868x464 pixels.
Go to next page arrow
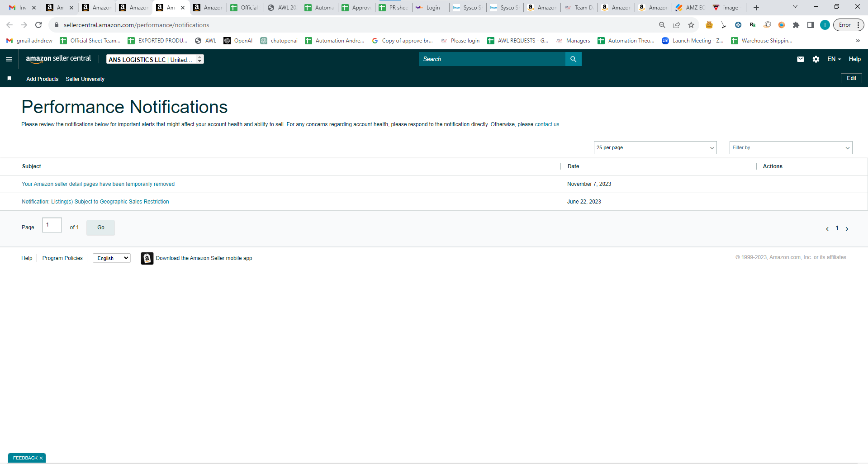pyautogui.click(x=847, y=229)
